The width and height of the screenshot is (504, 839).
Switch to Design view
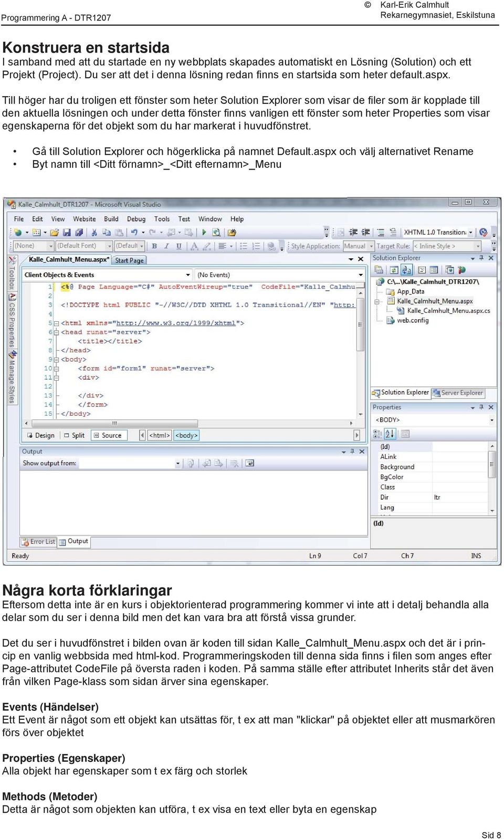tap(41, 435)
